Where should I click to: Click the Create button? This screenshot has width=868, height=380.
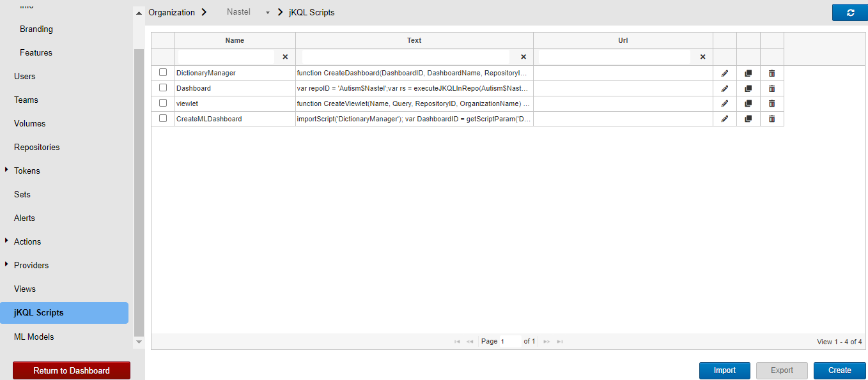(840, 370)
